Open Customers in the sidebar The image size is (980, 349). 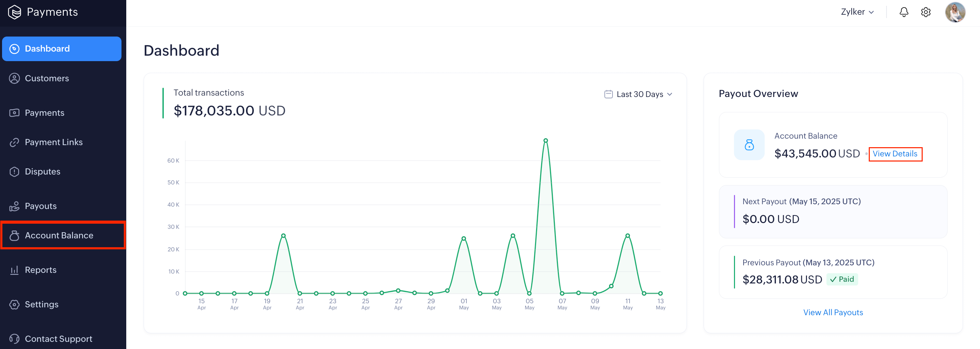46,79
